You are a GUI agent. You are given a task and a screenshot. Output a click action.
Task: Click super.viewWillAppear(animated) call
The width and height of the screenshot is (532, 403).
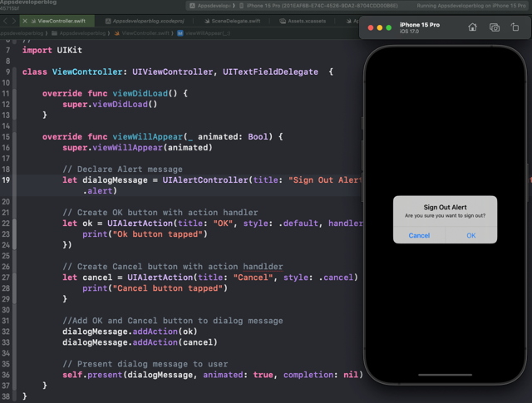137,148
